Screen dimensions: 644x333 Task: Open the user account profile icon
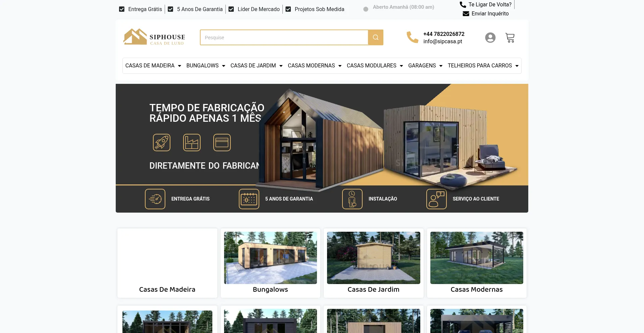(490, 38)
